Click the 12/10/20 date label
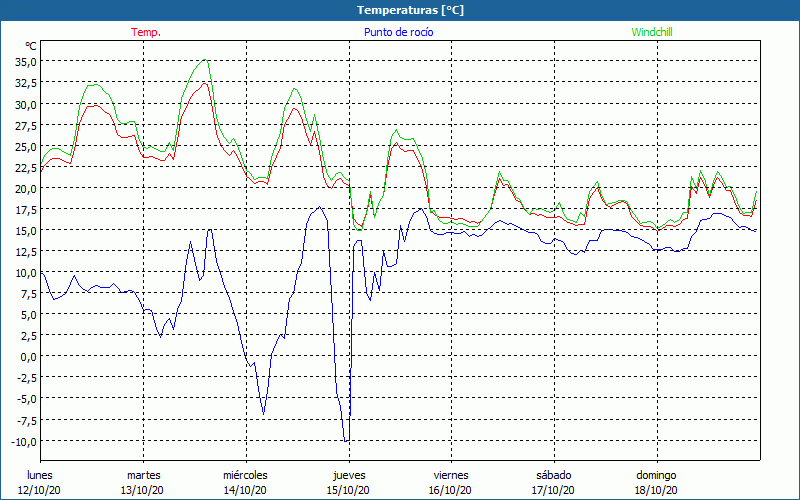This screenshot has height=500, width=800. pos(39,490)
